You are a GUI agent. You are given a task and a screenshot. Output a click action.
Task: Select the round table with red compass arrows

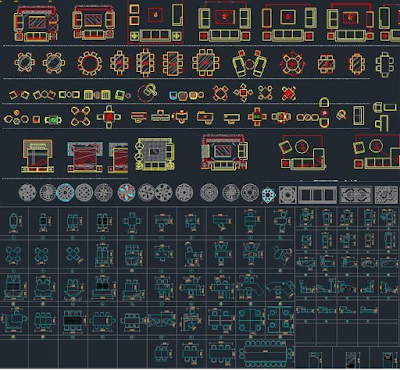pyautogui.click(x=292, y=63)
